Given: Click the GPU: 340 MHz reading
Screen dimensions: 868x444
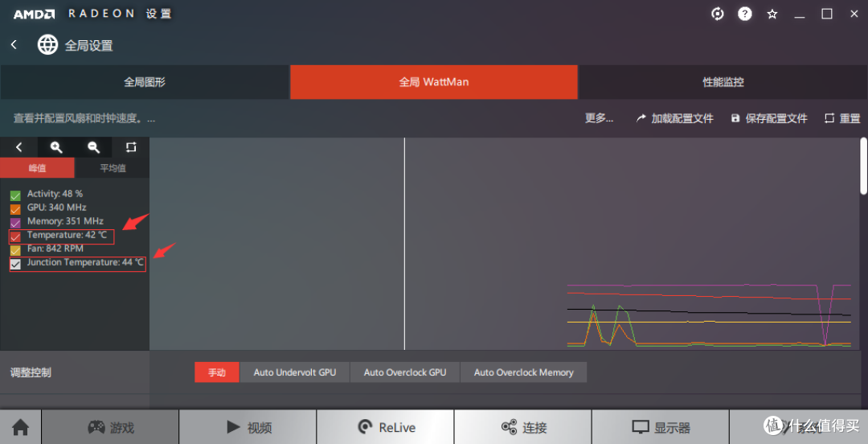Looking at the screenshot, I should click(x=56, y=208).
